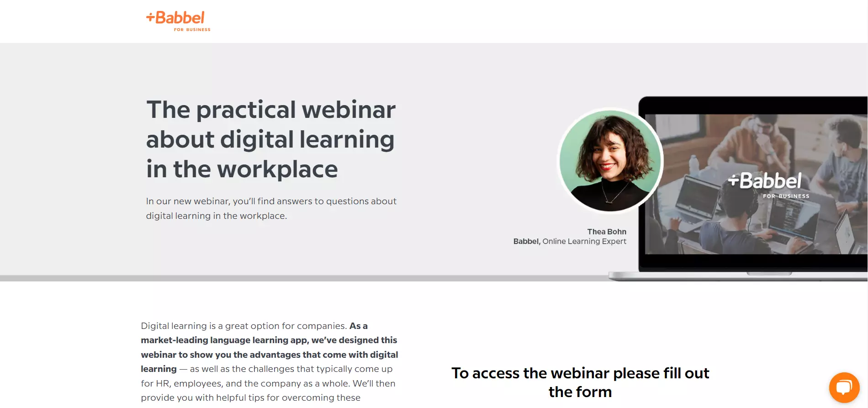Click the caption 'Online Learning Expert'

[x=584, y=241]
